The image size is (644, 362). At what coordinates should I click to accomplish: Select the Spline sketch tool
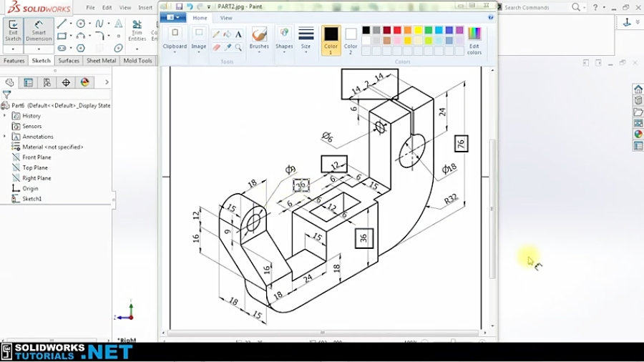[99, 24]
